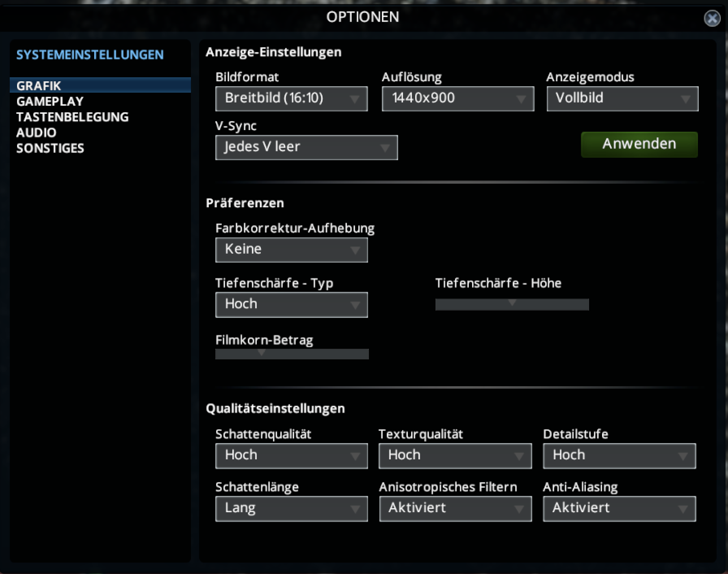This screenshot has height=574, width=728.
Task: Switch to the GAMEPLAY settings category
Action: 50,101
